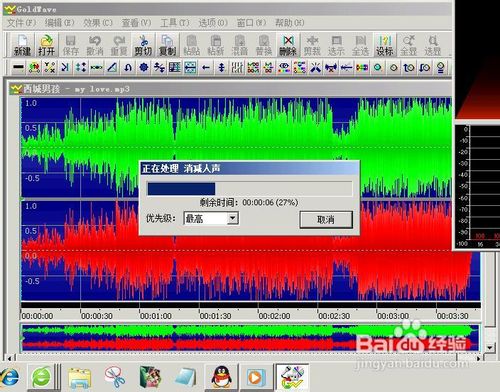The width and height of the screenshot is (500, 392).
Task: Open the 效果 (Effects) menu
Action: click(98, 23)
